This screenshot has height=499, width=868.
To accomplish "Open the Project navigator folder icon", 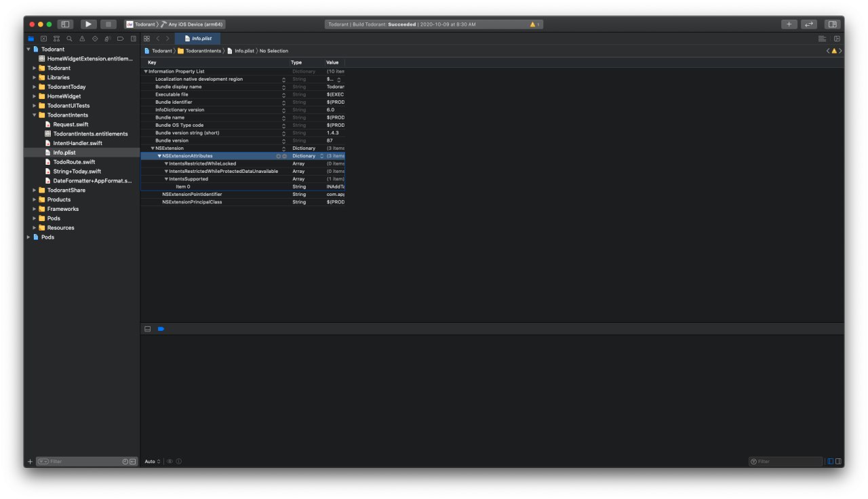I will (31, 39).
